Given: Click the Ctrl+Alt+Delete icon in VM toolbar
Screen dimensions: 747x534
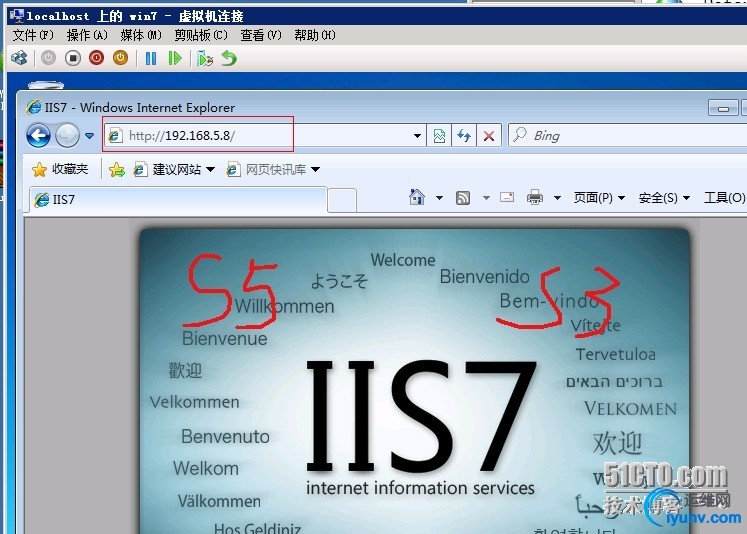Looking at the screenshot, I should pyautogui.click(x=20, y=58).
